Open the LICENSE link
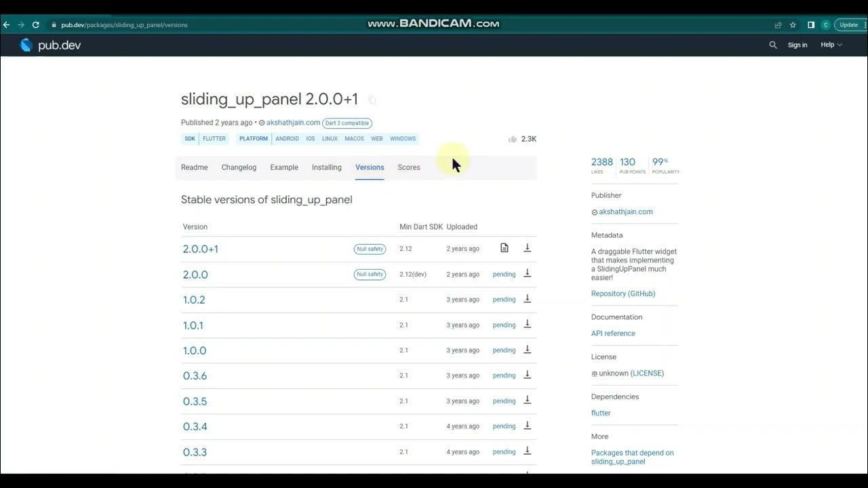 pyautogui.click(x=647, y=373)
